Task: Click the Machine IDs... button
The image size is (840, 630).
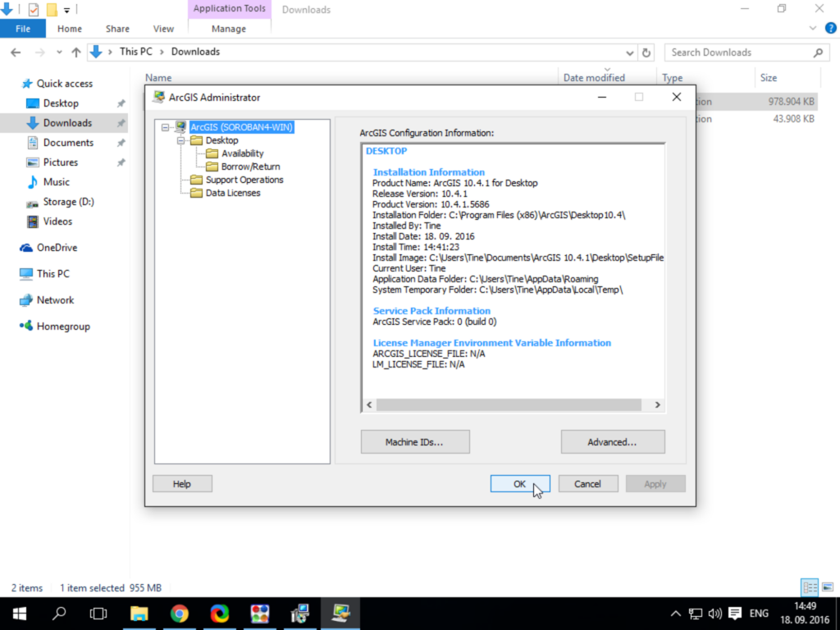Action: [x=415, y=442]
